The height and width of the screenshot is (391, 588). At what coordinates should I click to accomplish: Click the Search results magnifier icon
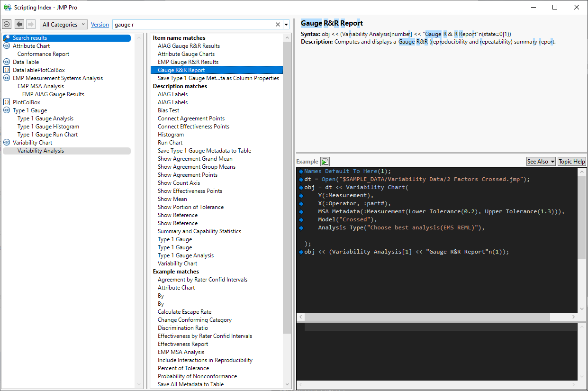click(7, 38)
